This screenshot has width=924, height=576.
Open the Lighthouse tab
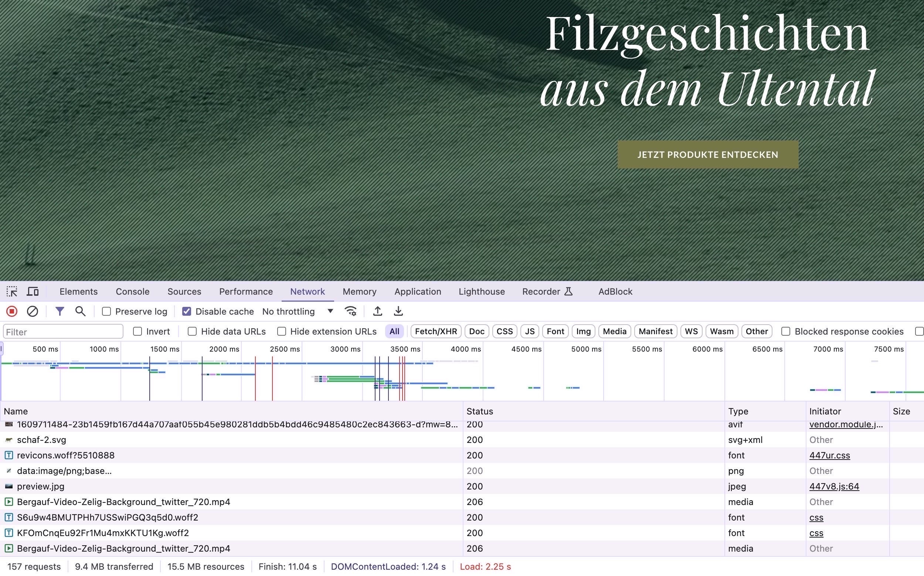tap(482, 292)
